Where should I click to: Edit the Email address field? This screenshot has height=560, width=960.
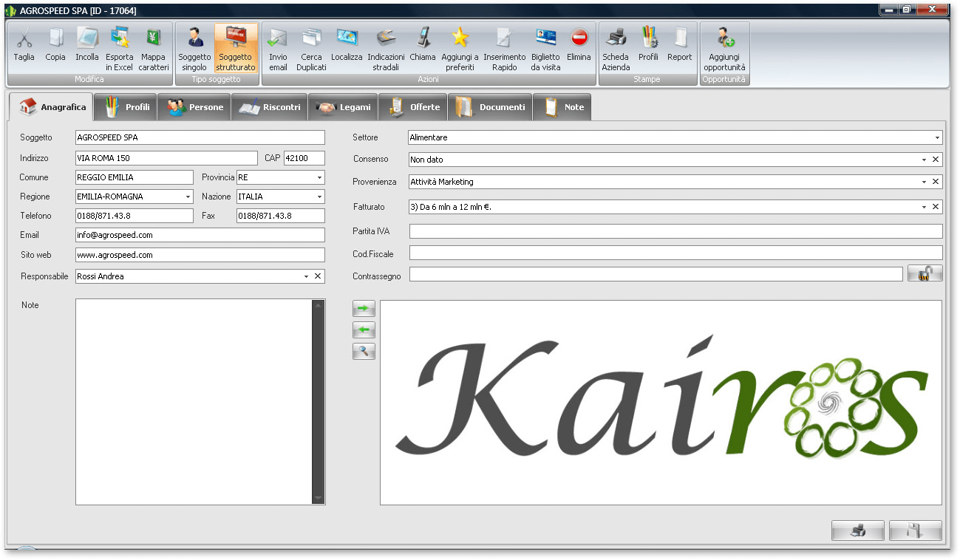pyautogui.click(x=200, y=235)
